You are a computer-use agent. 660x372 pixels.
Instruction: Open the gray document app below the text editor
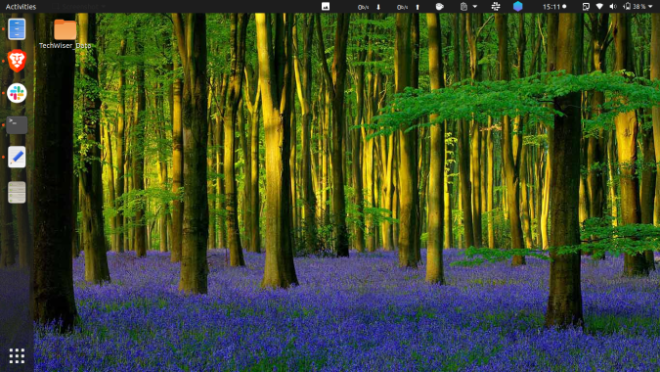coord(17,192)
